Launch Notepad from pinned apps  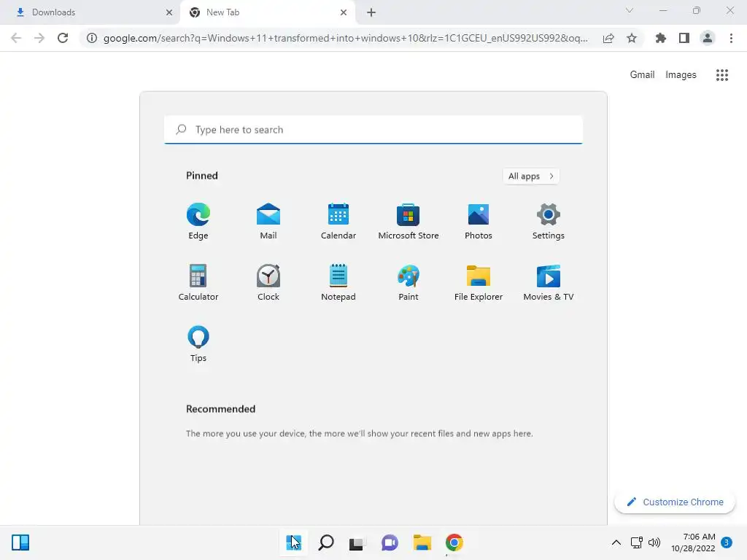[x=338, y=283]
